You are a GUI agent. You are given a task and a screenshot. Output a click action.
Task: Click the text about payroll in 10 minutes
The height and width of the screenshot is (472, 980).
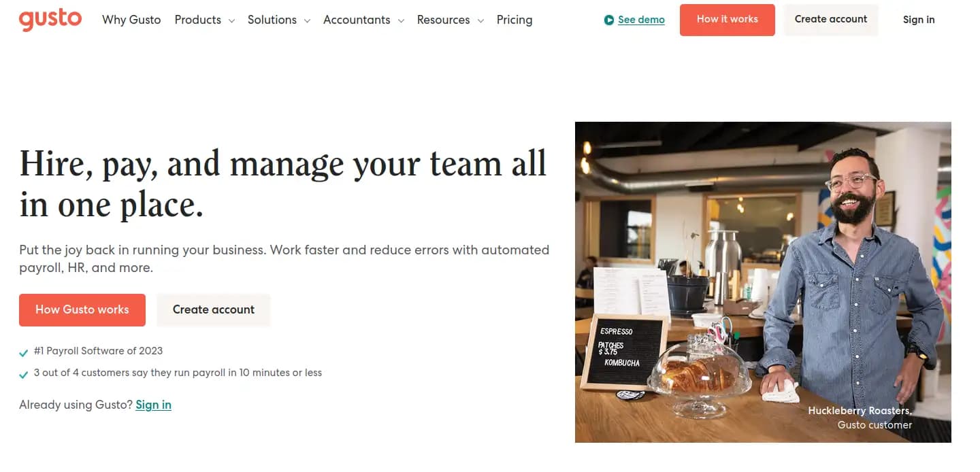178,373
